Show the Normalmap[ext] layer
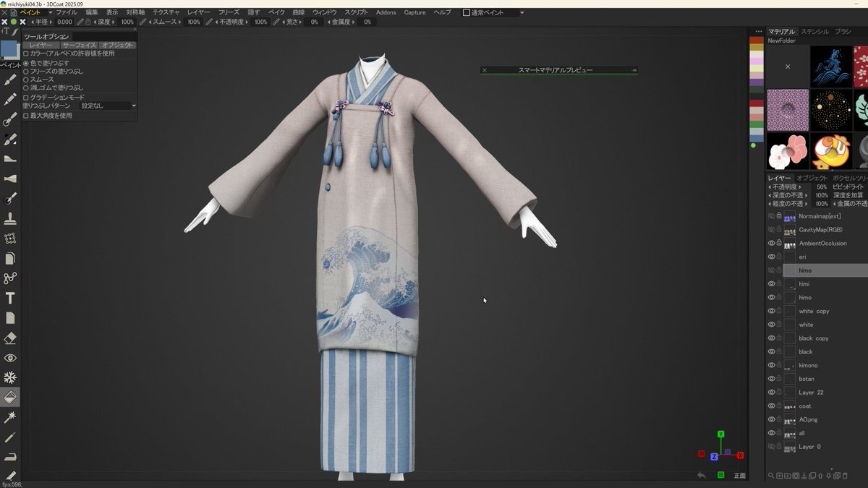The width and height of the screenshot is (868, 488). [x=771, y=216]
